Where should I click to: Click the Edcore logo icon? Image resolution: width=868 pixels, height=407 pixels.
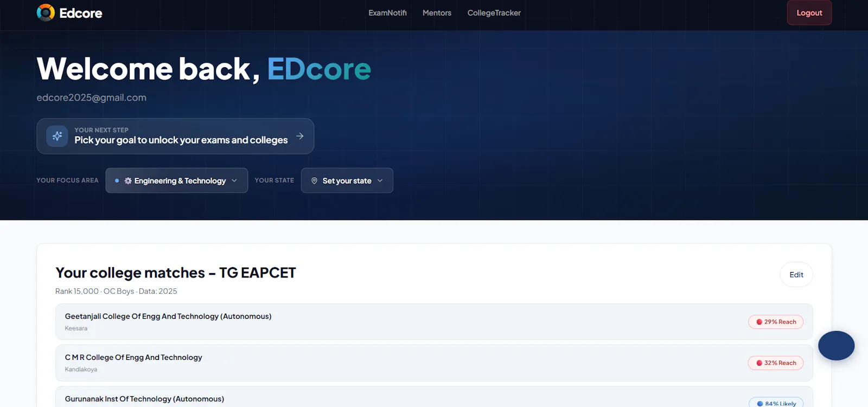tap(46, 12)
